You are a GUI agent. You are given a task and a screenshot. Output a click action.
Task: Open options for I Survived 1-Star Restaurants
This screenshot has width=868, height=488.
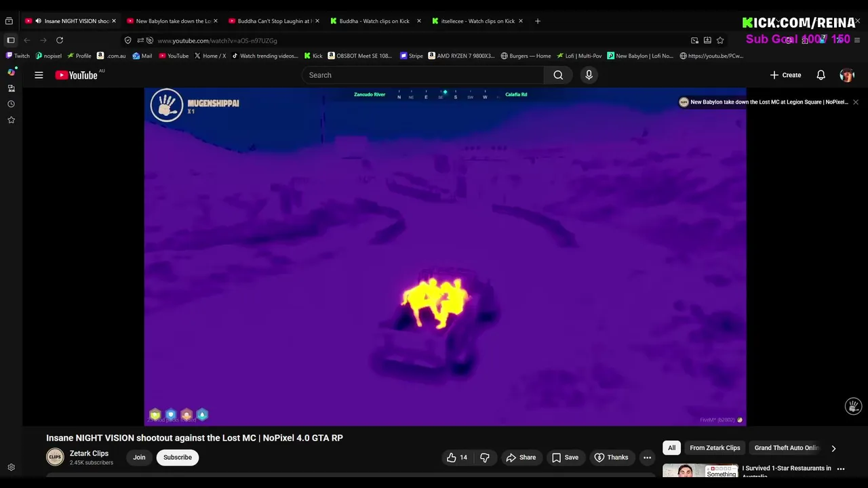[841, 468]
